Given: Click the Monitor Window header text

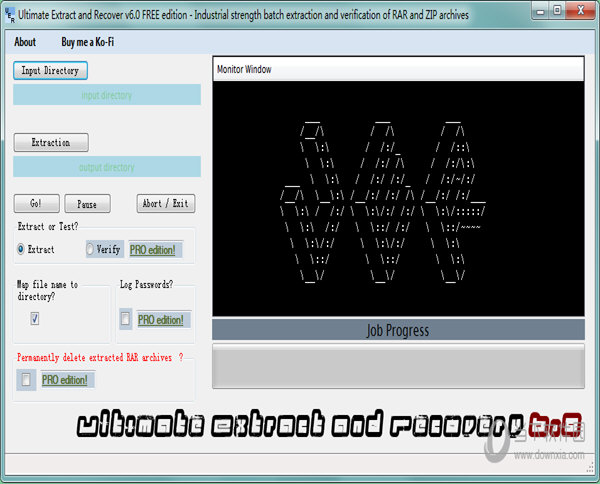Looking at the screenshot, I should (244, 69).
